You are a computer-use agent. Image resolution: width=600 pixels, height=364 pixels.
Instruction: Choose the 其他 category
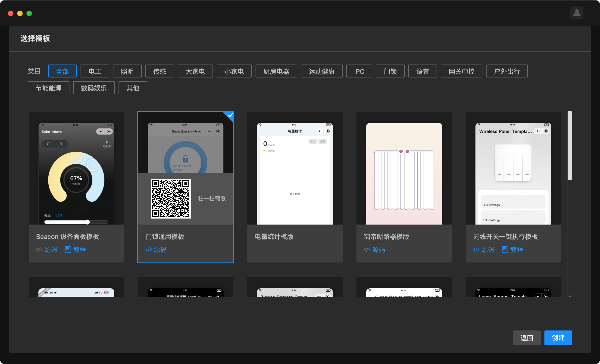133,88
